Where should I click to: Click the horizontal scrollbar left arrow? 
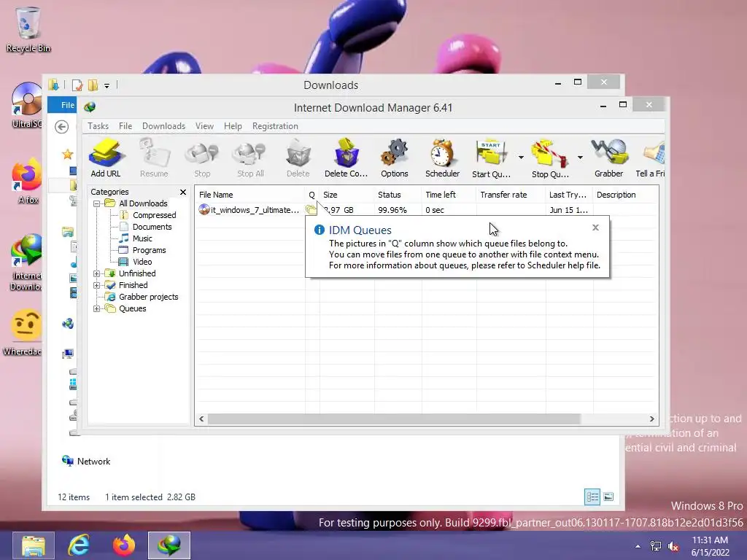[x=201, y=419]
